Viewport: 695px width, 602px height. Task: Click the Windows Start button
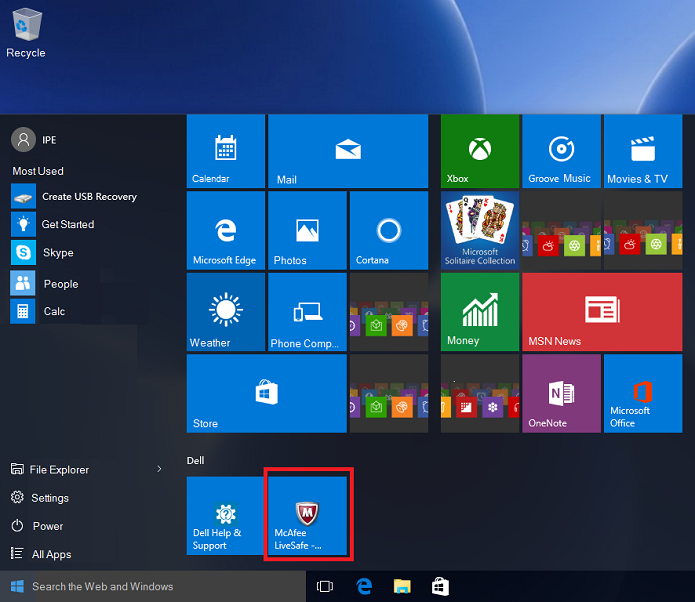pos(17,586)
